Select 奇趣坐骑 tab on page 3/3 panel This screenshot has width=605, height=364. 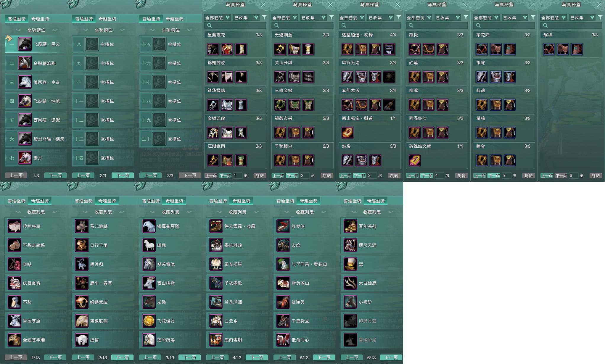click(175, 19)
